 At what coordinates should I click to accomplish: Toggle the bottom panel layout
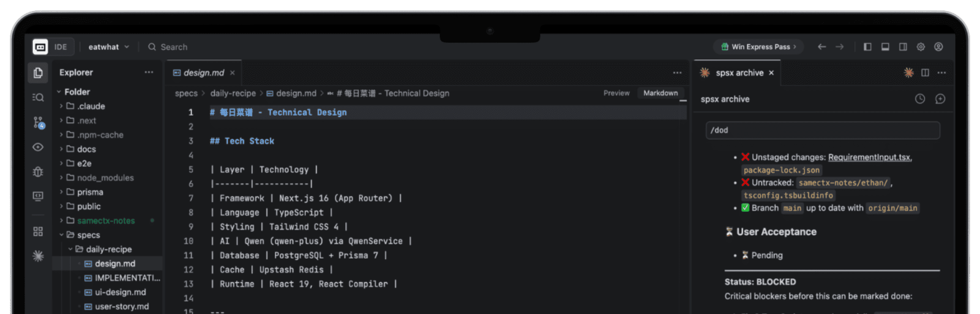(x=885, y=47)
